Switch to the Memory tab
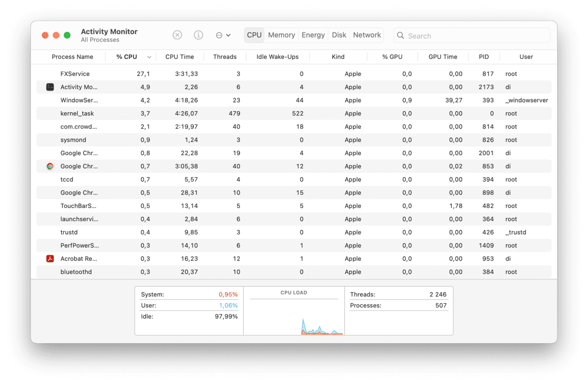Viewport: 588px width, 384px height. pyautogui.click(x=281, y=35)
